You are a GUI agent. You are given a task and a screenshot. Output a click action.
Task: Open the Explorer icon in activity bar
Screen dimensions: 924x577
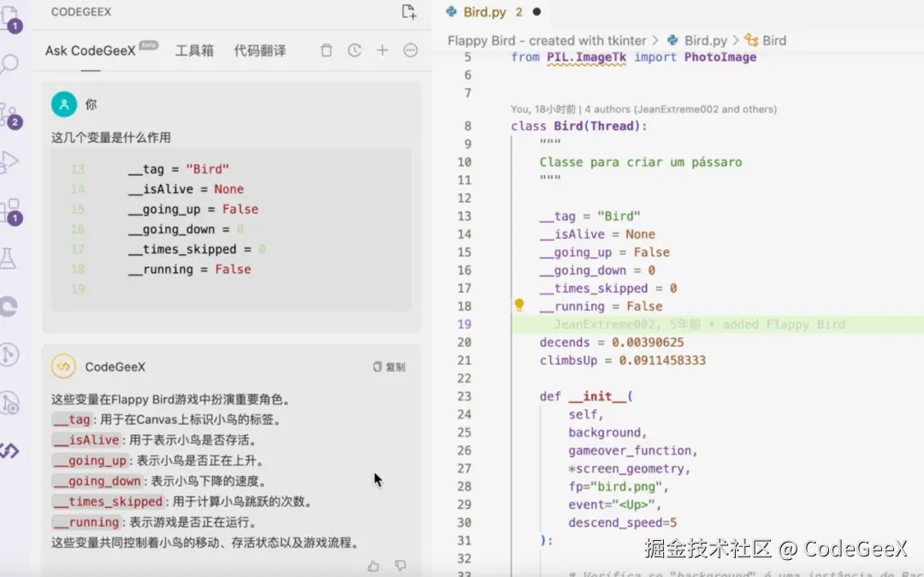click(x=9, y=18)
